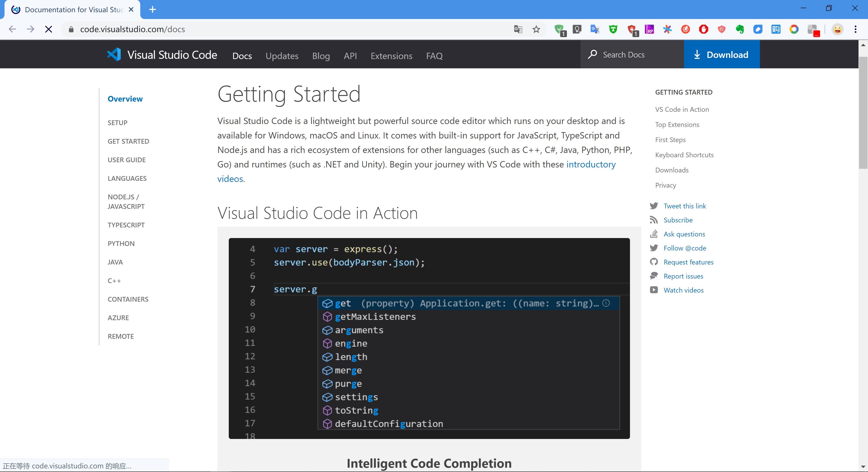This screenshot has height=472, width=868.
Task: Open the Docs nav item
Action: 242,56
